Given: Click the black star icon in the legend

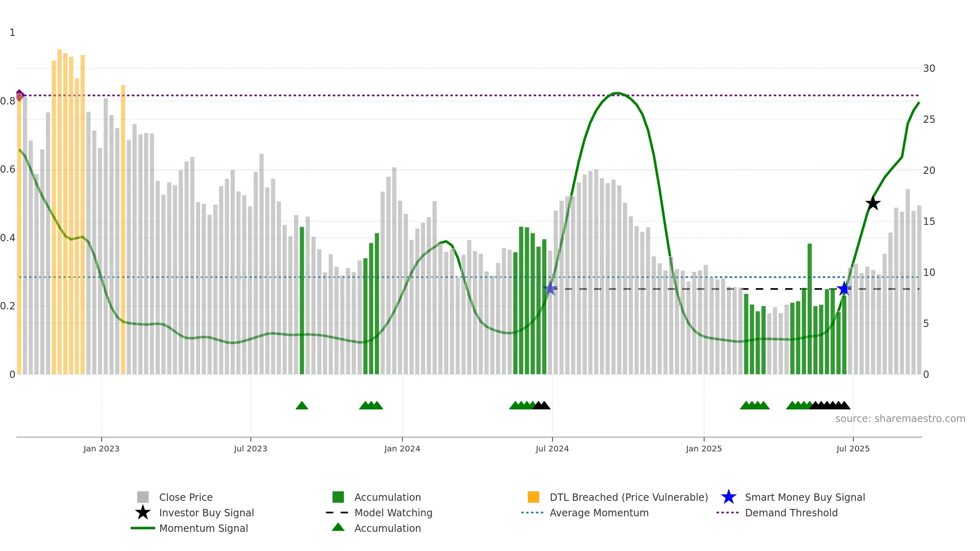Looking at the screenshot, I should pos(143,513).
